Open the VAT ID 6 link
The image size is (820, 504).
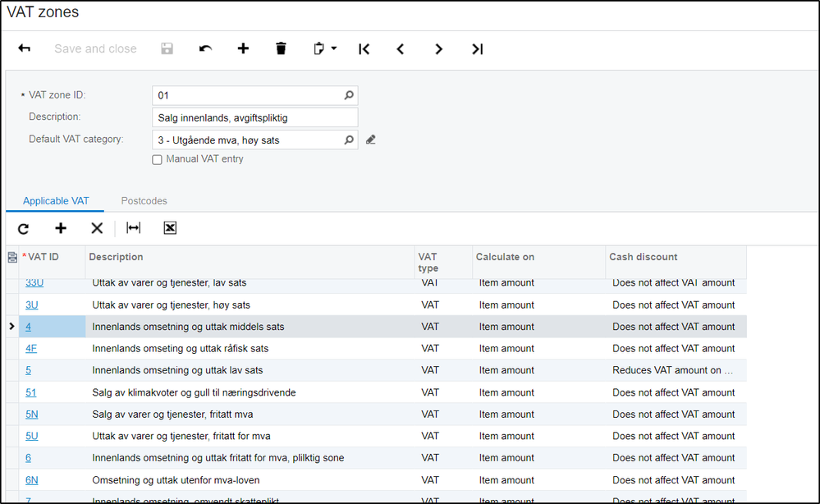(28, 458)
